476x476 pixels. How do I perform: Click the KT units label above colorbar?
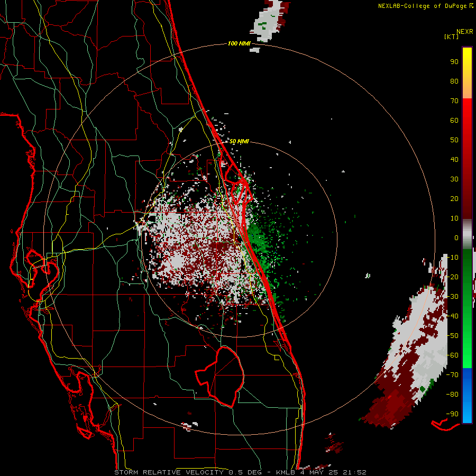[452, 36]
